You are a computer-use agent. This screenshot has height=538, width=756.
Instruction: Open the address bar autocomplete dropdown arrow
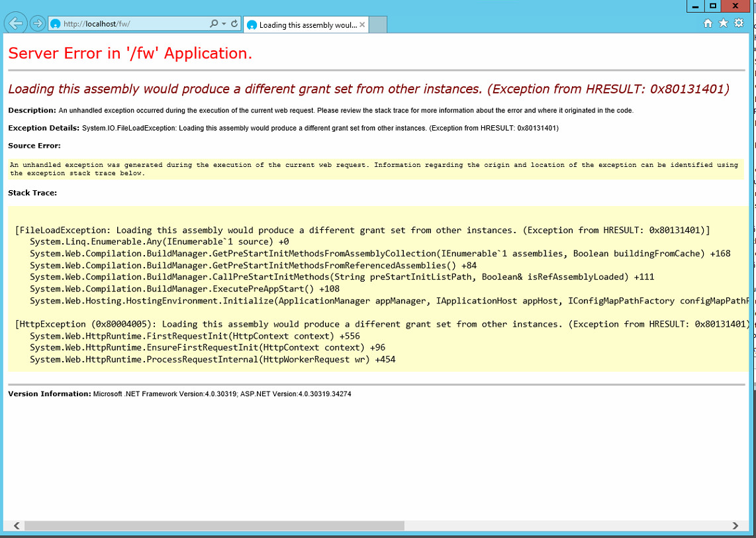[224, 24]
